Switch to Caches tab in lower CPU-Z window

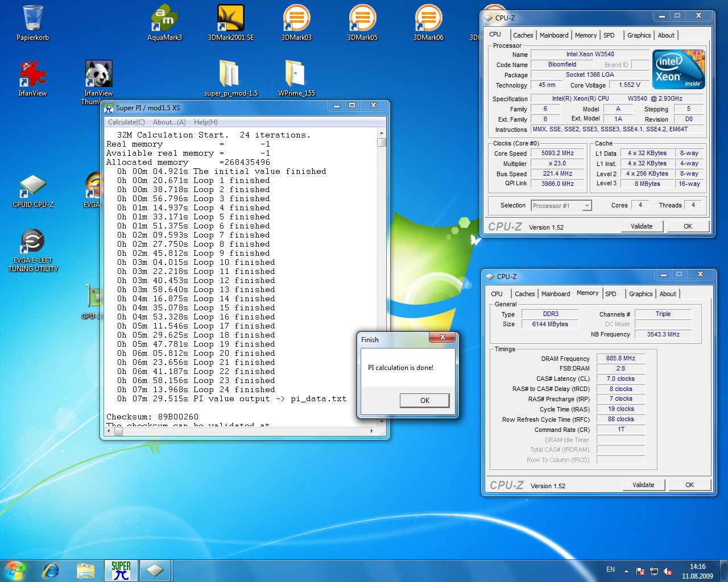524,294
